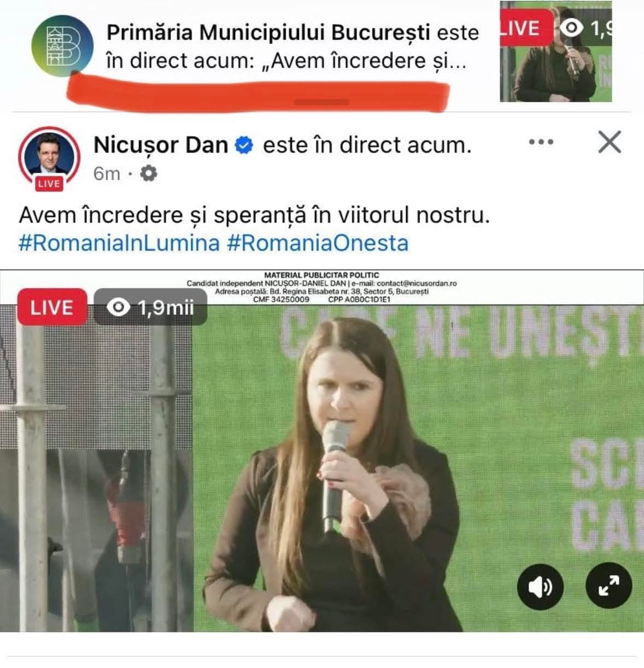Open the small live video thumbnail
644x668 pixels.
pos(555,51)
